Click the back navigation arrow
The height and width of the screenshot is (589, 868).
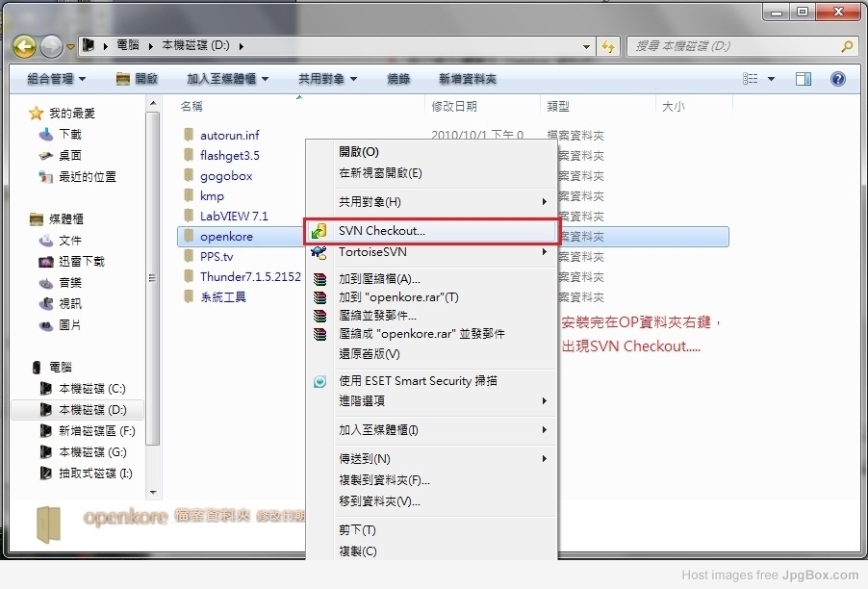pyautogui.click(x=24, y=45)
